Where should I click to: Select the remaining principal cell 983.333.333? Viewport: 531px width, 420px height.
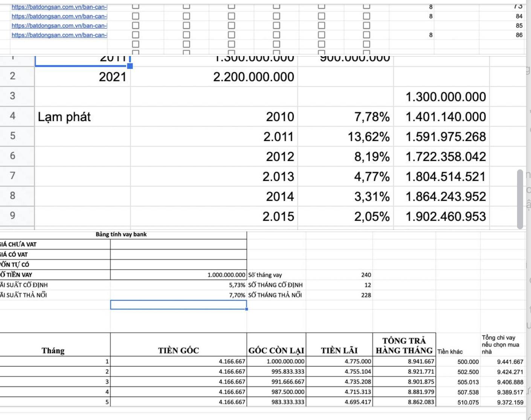[276, 402]
